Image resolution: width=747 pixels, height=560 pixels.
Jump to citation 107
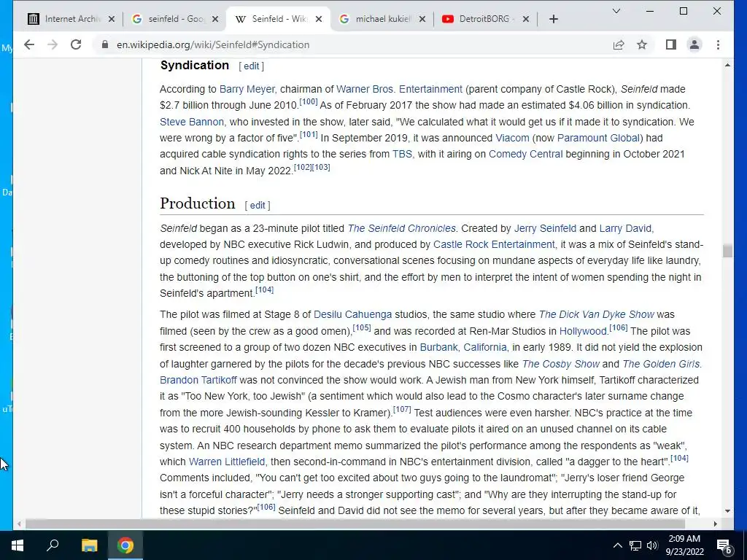coord(402,410)
